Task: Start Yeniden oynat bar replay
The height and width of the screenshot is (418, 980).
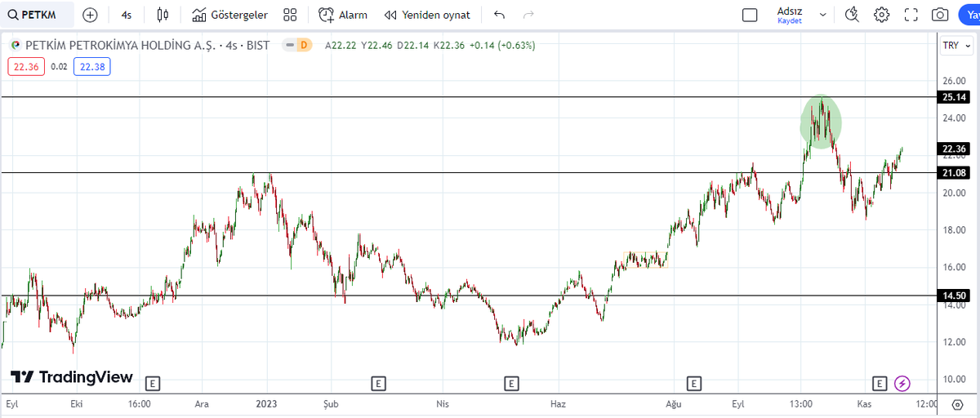Action: [x=427, y=15]
